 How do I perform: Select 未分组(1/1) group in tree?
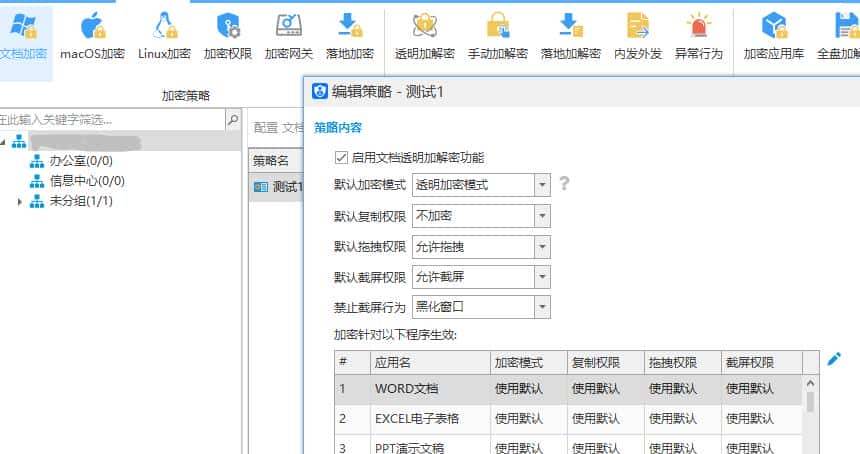pos(81,201)
